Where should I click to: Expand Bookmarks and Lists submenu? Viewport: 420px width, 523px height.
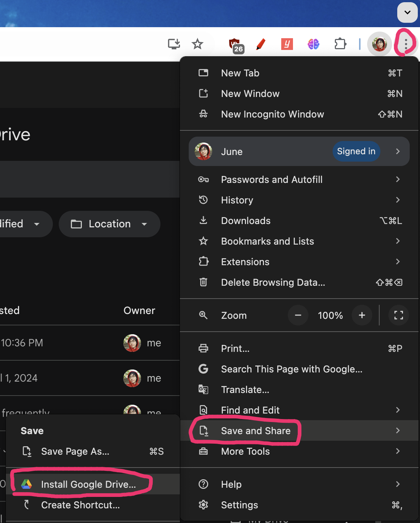[299, 241]
